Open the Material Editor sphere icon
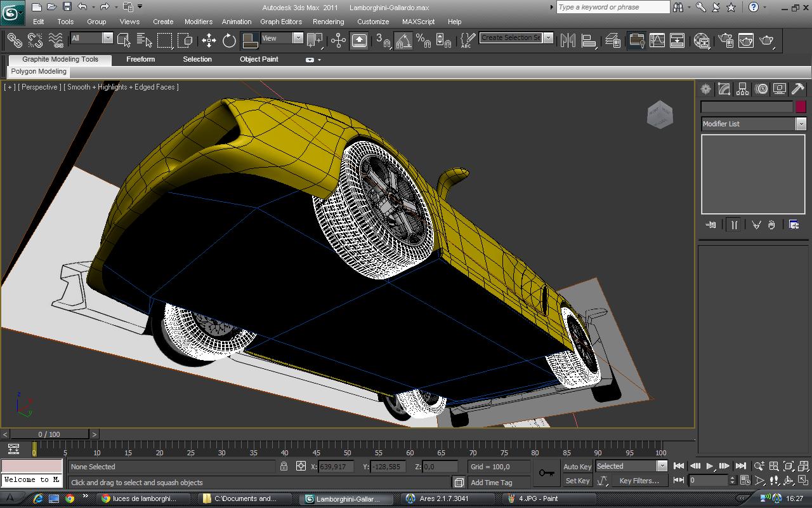812x508 pixels. [x=702, y=41]
